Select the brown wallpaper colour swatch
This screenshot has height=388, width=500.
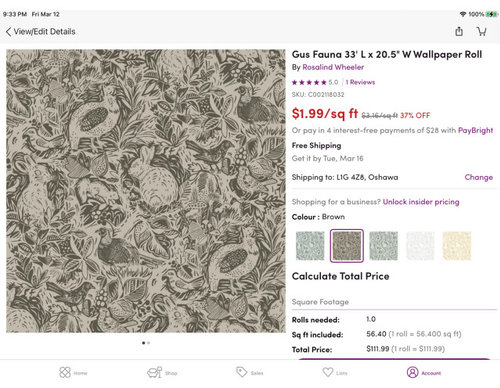pos(347,246)
